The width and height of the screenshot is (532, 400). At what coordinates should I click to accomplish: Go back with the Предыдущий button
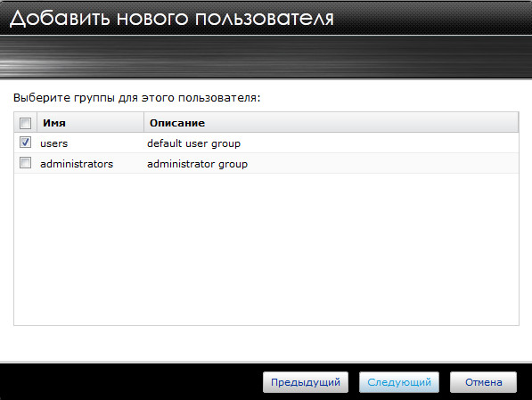point(306,382)
